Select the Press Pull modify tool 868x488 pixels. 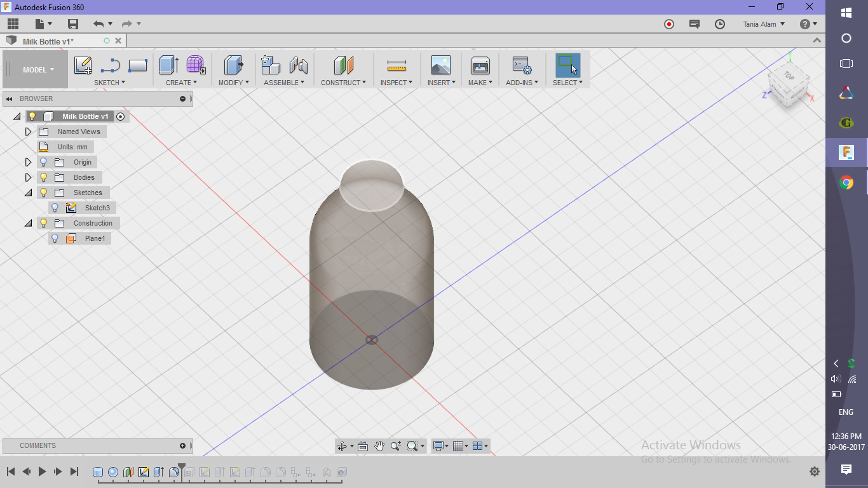coord(234,65)
